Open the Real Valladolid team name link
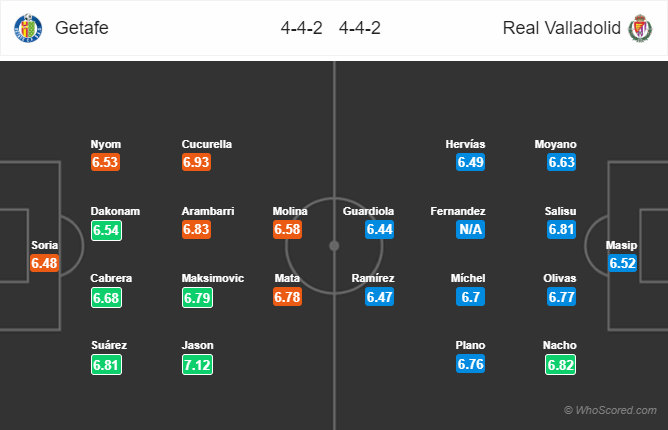 561,28
